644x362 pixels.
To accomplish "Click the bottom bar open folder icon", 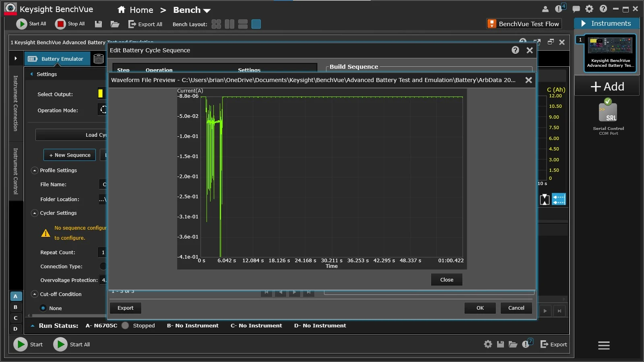I will (513, 344).
